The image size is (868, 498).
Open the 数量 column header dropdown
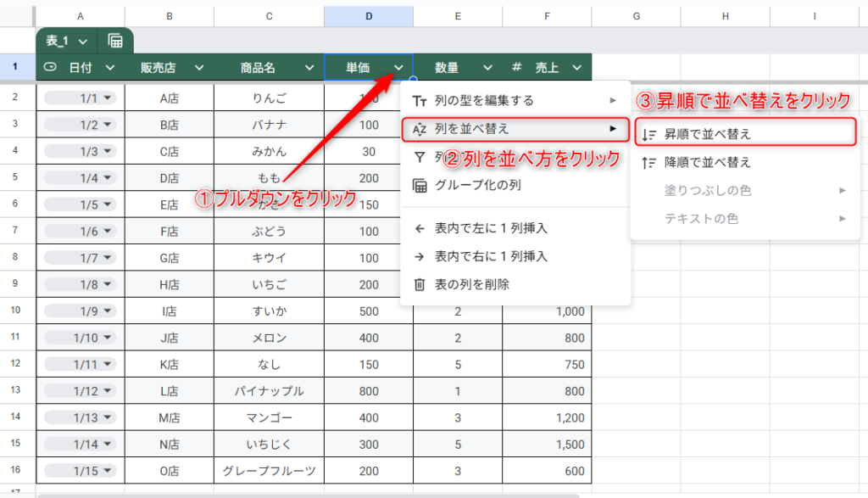[487, 68]
